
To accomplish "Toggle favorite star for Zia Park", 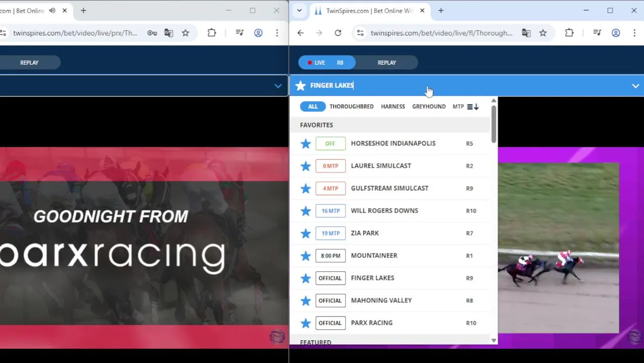I will click(x=305, y=233).
